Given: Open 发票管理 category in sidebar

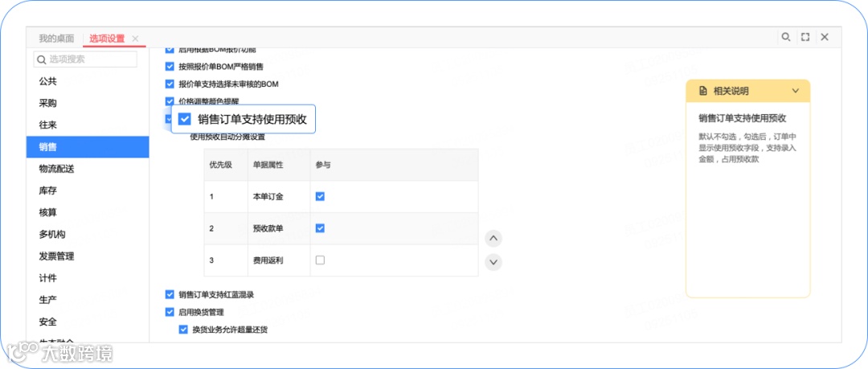Looking at the screenshot, I should tap(88, 256).
